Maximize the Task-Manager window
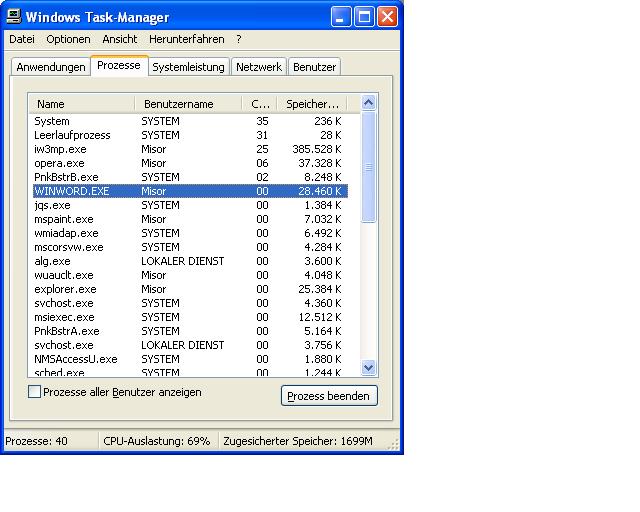640x512 pixels. click(x=364, y=17)
